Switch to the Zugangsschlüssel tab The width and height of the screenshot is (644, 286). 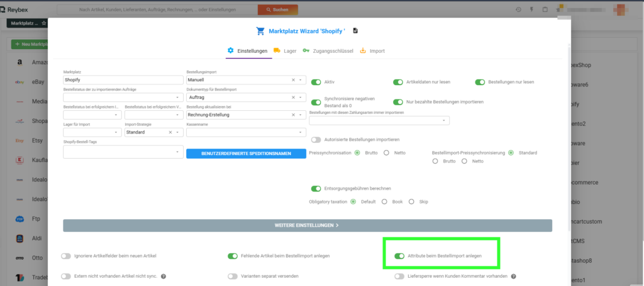click(328, 51)
